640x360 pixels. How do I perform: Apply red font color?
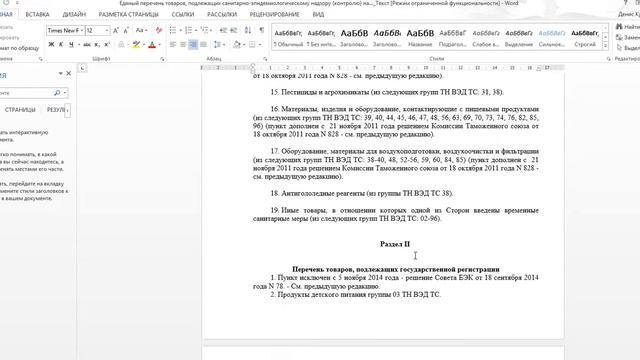(152, 44)
